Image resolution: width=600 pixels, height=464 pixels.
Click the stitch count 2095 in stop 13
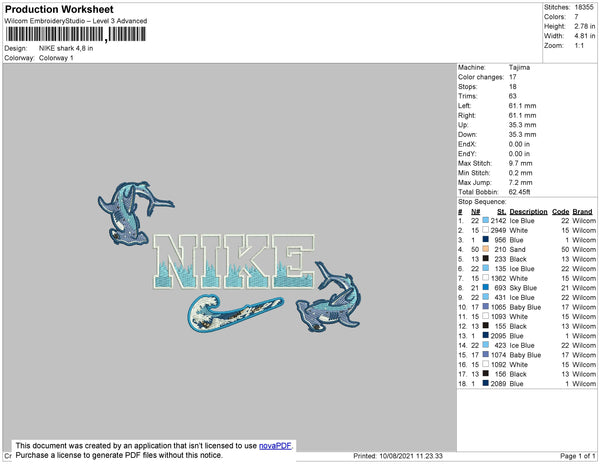[498, 336]
